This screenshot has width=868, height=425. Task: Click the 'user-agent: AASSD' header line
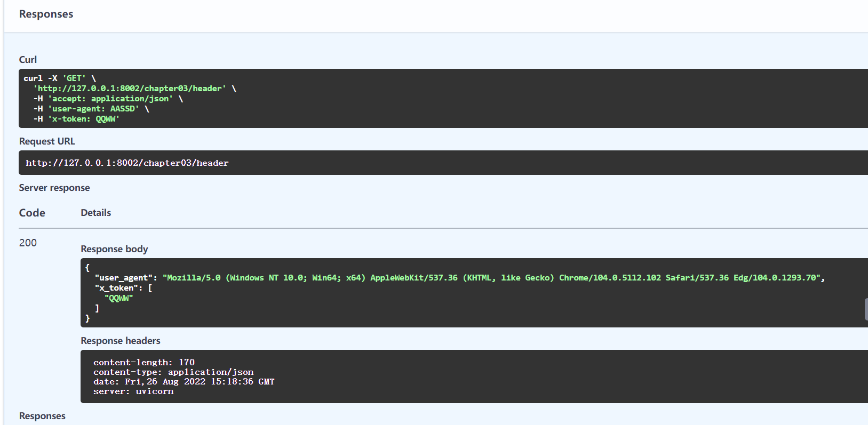point(91,109)
